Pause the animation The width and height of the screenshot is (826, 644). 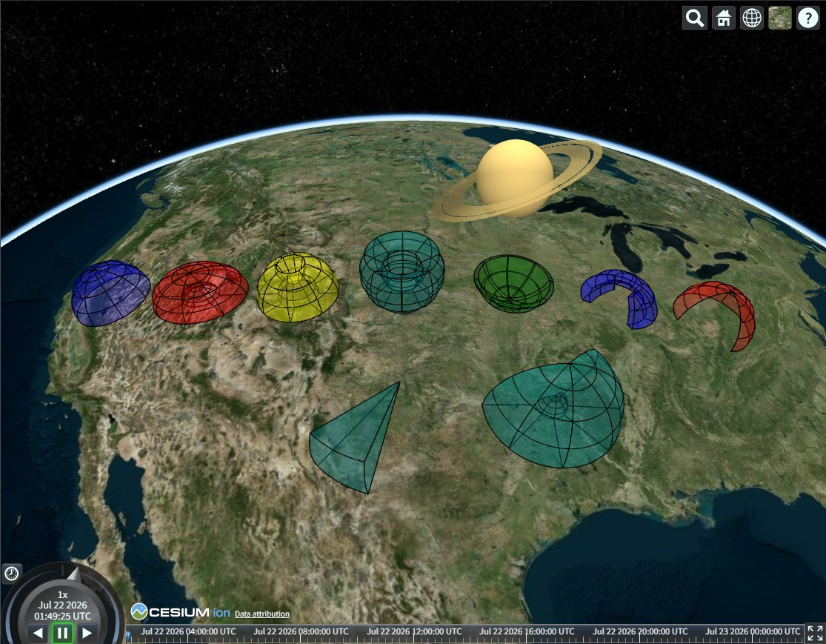pyautogui.click(x=62, y=632)
